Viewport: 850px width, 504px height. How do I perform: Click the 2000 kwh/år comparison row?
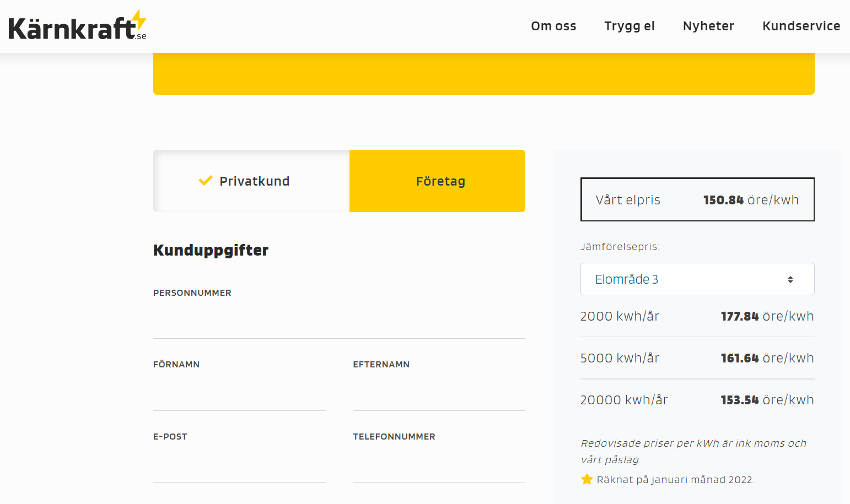pos(697,316)
